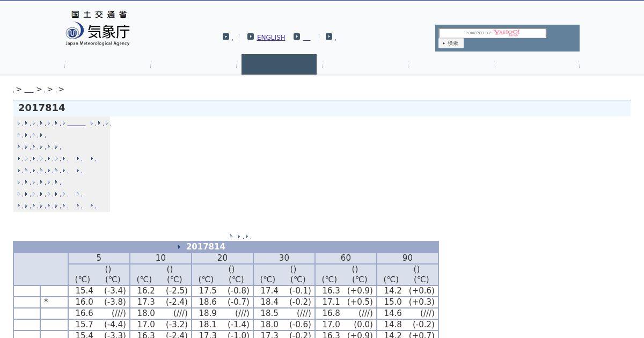Select the table cell 17.5
Image resolution: width=644 pixels, height=338 pixels.
click(208, 291)
